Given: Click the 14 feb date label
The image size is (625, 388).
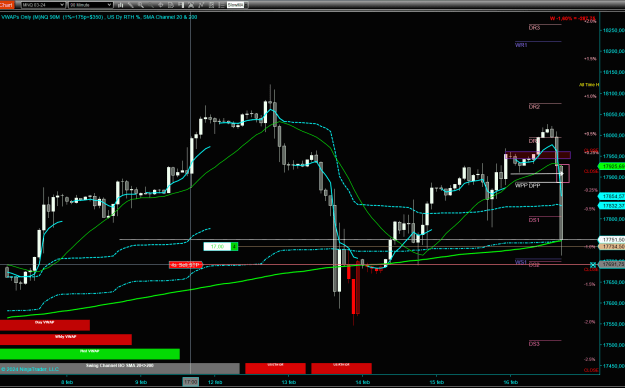Looking at the screenshot, I should click(363, 382).
